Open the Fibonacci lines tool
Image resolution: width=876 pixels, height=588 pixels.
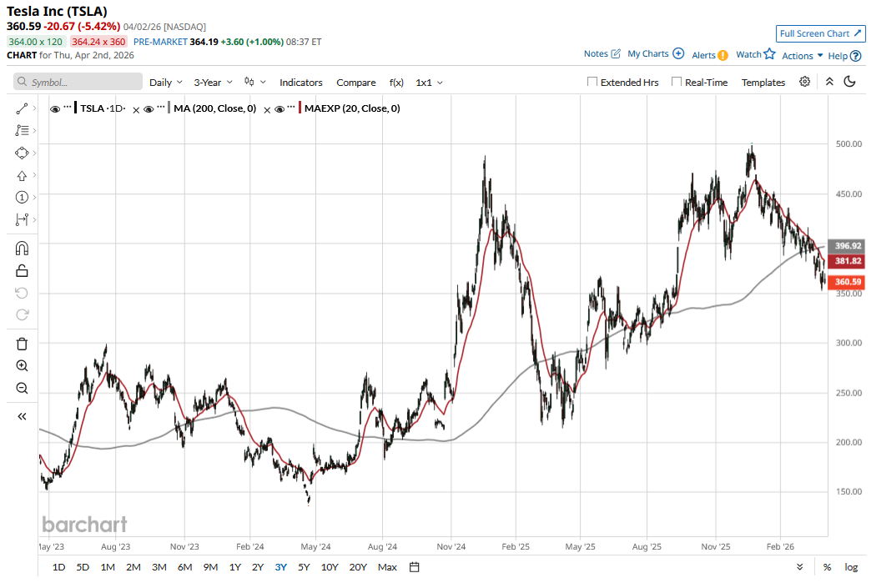pos(22,130)
